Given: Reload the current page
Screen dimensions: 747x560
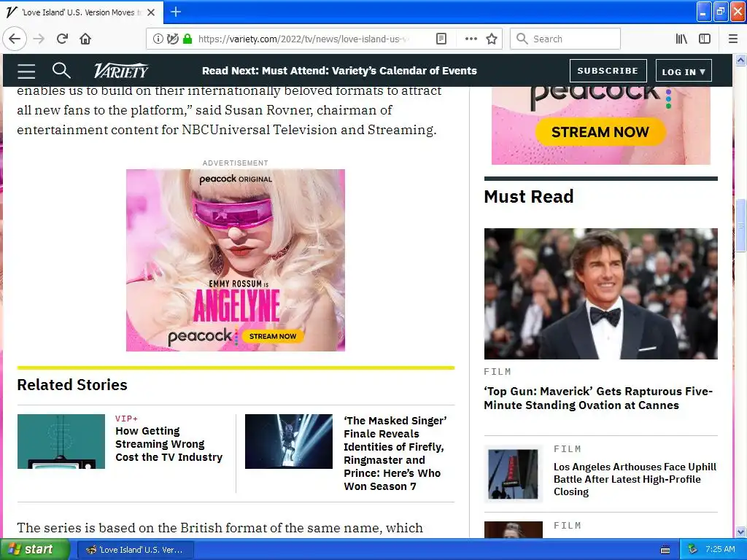Looking at the screenshot, I should pyautogui.click(x=62, y=39).
